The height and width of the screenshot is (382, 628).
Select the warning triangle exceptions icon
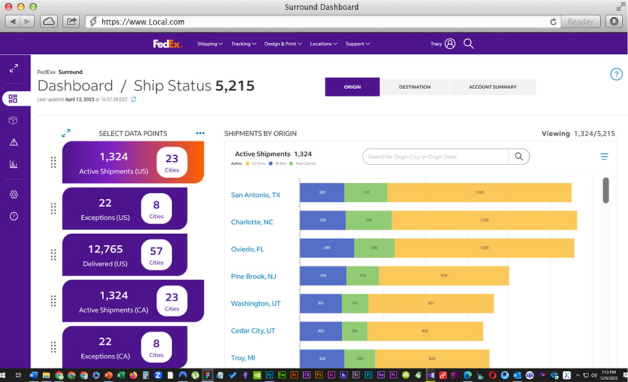[x=14, y=142]
